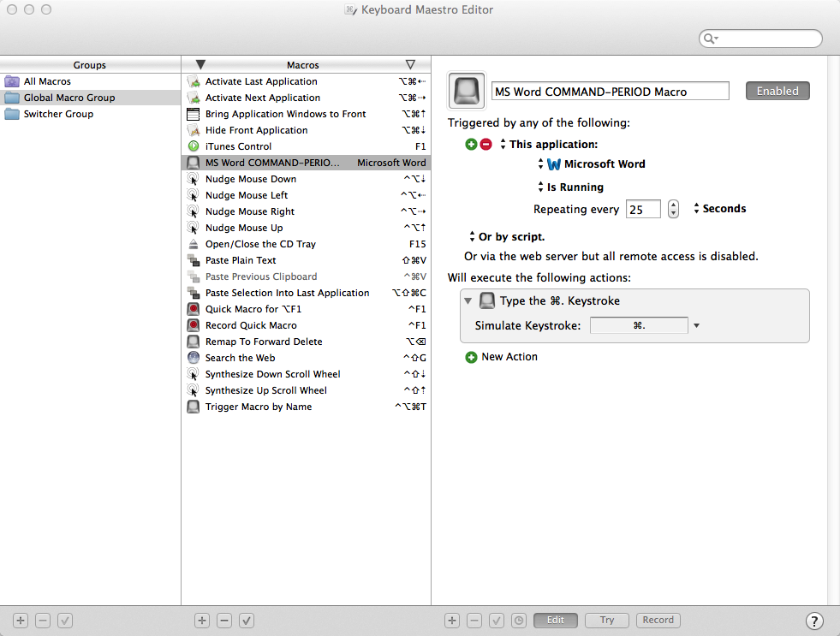840x636 pixels.
Task: Click the filled sort triangle in Macros header
Action: click(x=200, y=64)
